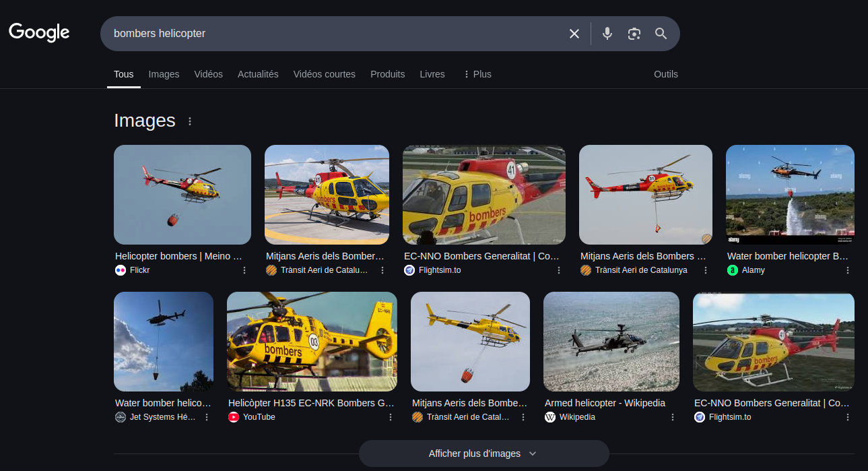This screenshot has height=471, width=868.
Task: Expand the Plus more filters menu
Action: click(x=477, y=74)
